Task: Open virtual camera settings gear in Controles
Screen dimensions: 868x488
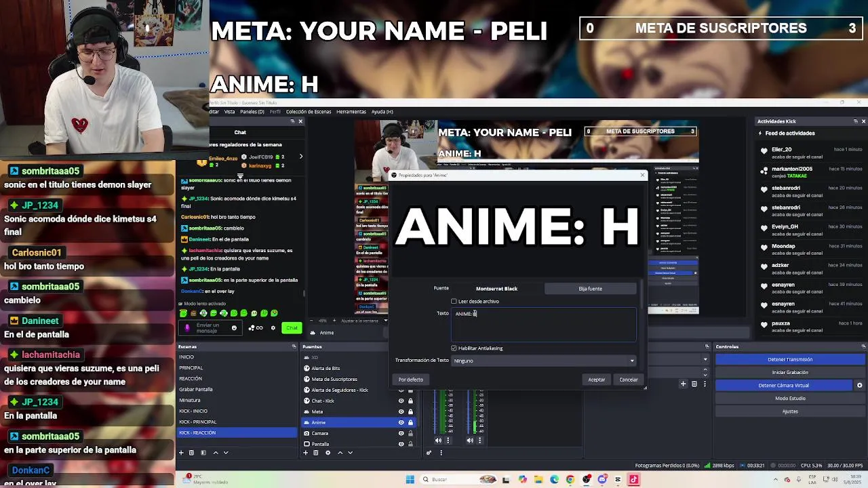Action: pos(859,385)
